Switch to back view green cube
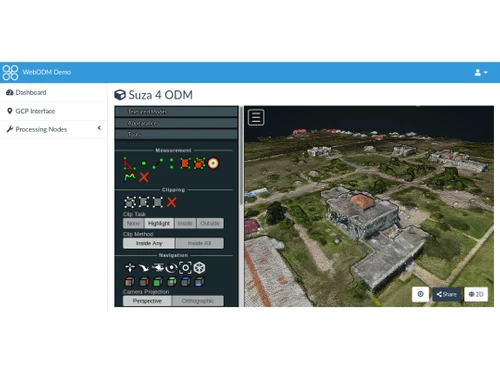The height and width of the screenshot is (375, 500). pos(171,282)
